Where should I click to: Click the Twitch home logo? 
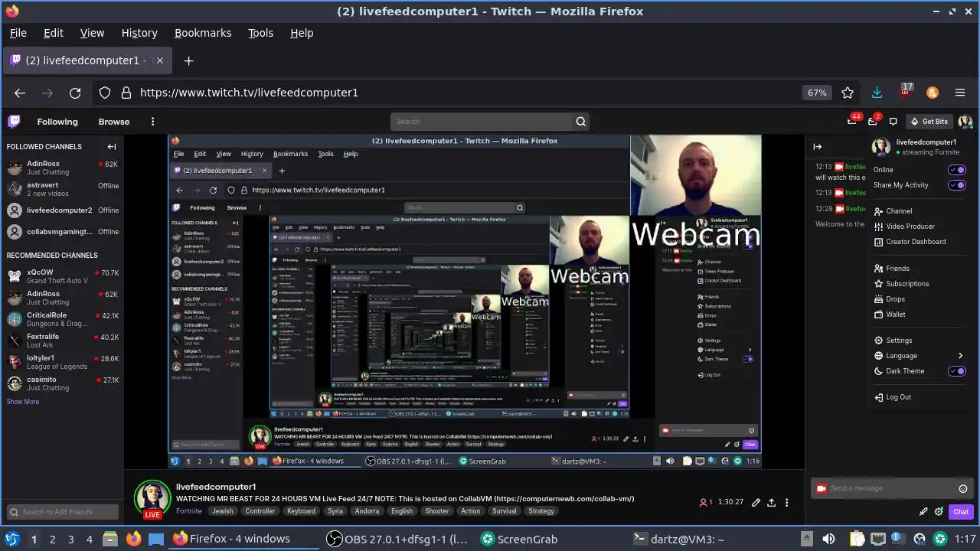pos(14,121)
